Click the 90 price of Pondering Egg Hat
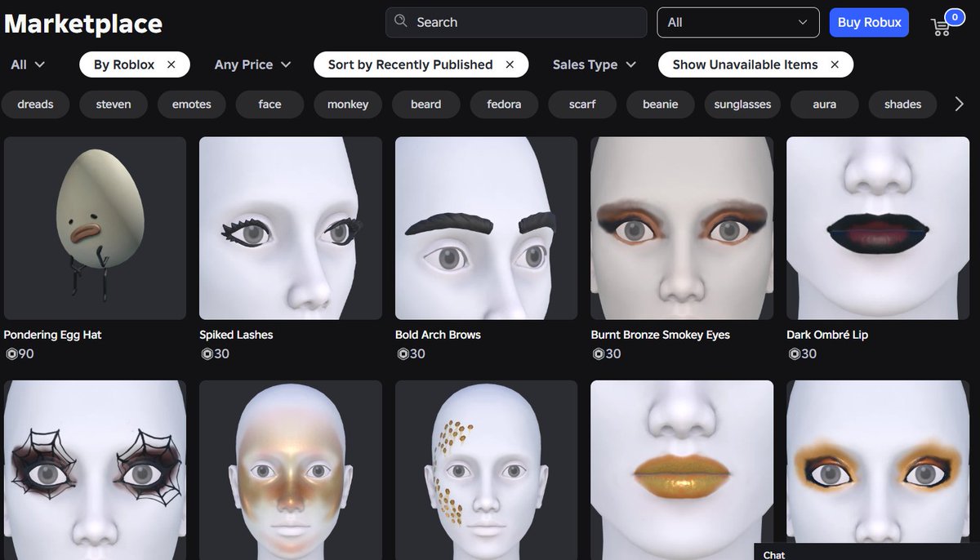Viewport: 980px width, 560px height. point(26,354)
